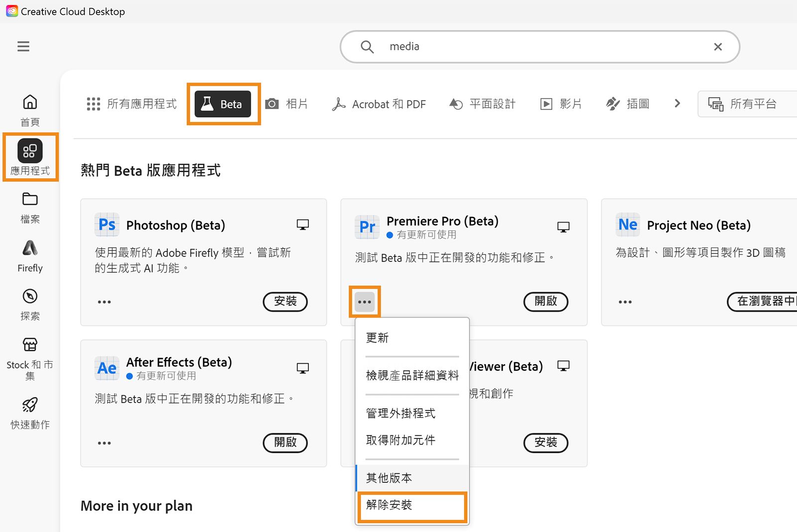
Task: Select the 影片 Video tab
Action: tap(561, 104)
